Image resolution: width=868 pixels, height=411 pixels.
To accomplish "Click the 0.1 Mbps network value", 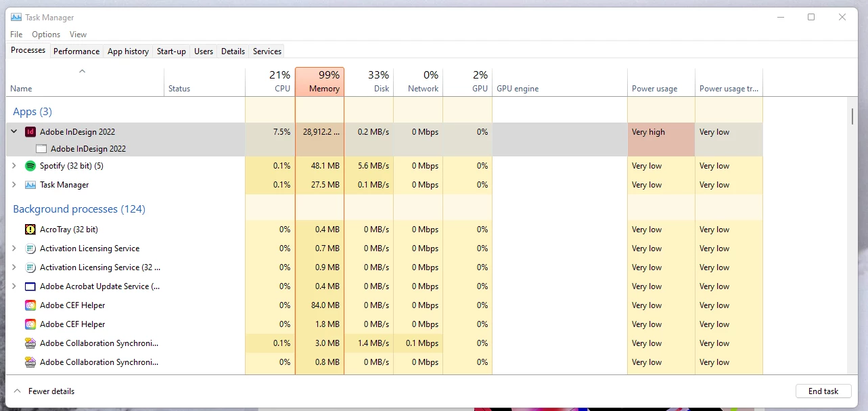I will coord(422,343).
